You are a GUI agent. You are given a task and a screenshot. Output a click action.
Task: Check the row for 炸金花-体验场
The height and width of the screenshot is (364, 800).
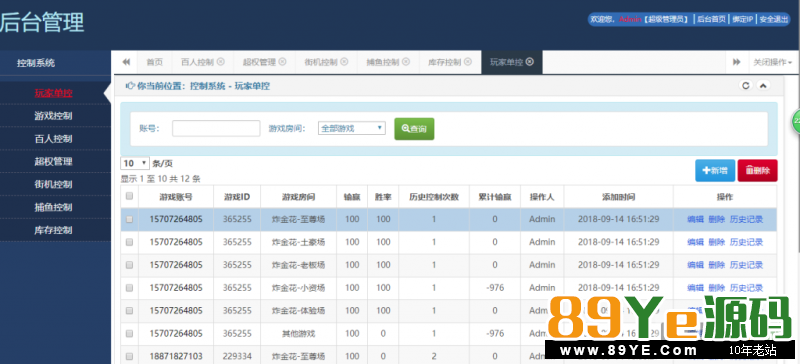tap(129, 310)
